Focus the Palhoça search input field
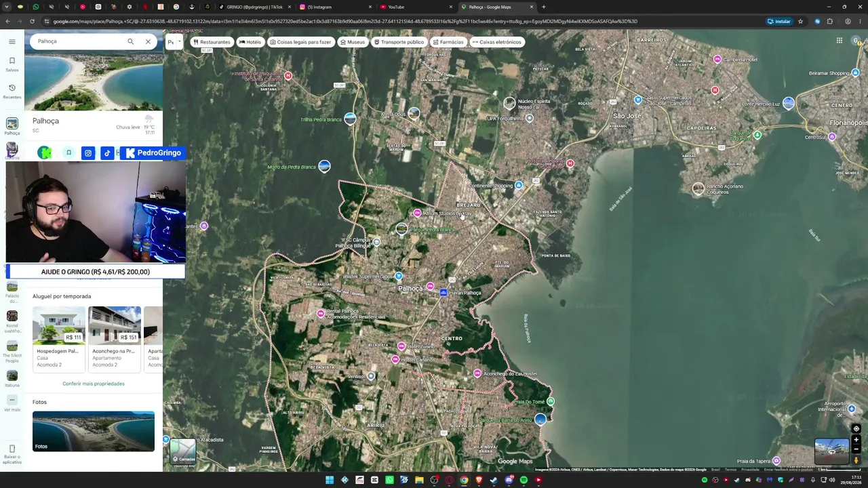Screen dimensions: 868x488 coord(78,41)
